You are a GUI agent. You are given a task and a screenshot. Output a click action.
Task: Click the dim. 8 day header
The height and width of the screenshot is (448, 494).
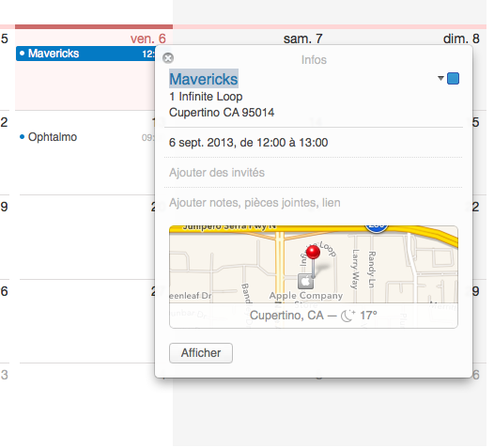coord(461,39)
